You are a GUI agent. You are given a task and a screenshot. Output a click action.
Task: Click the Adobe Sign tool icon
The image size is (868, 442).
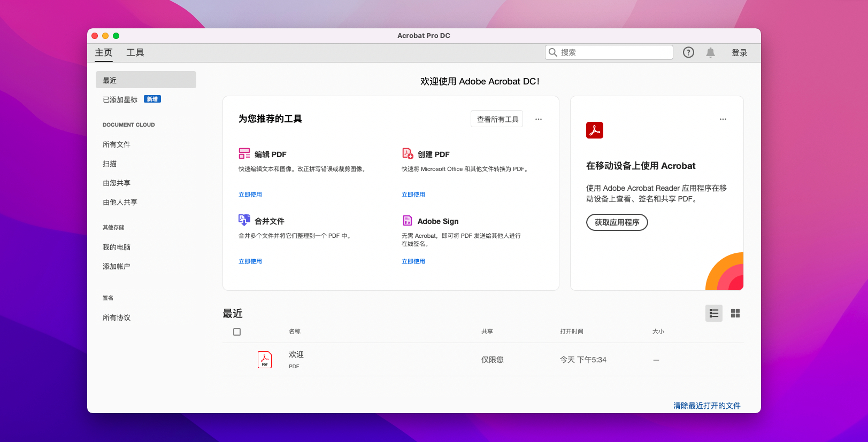click(x=408, y=221)
